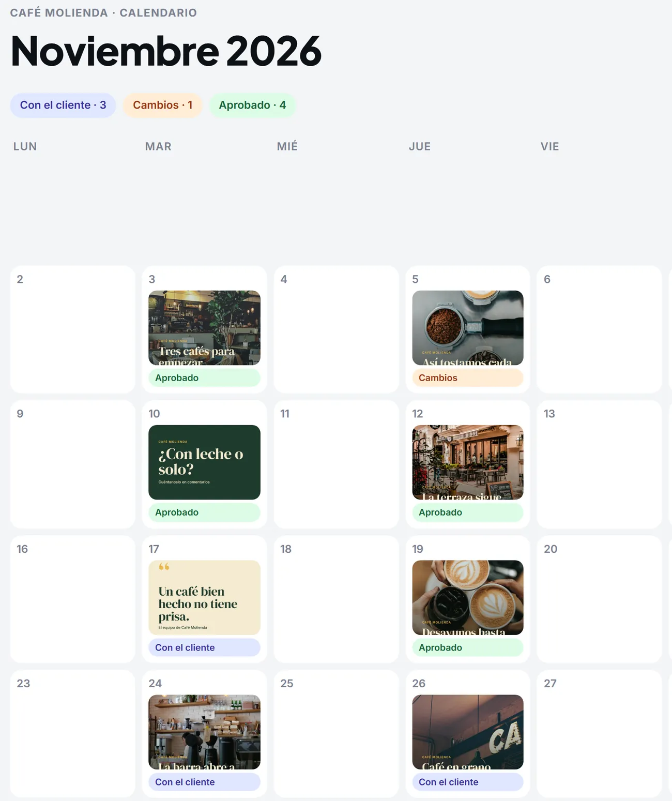Open the "Así tostamos cada" post on day 5

point(468,328)
